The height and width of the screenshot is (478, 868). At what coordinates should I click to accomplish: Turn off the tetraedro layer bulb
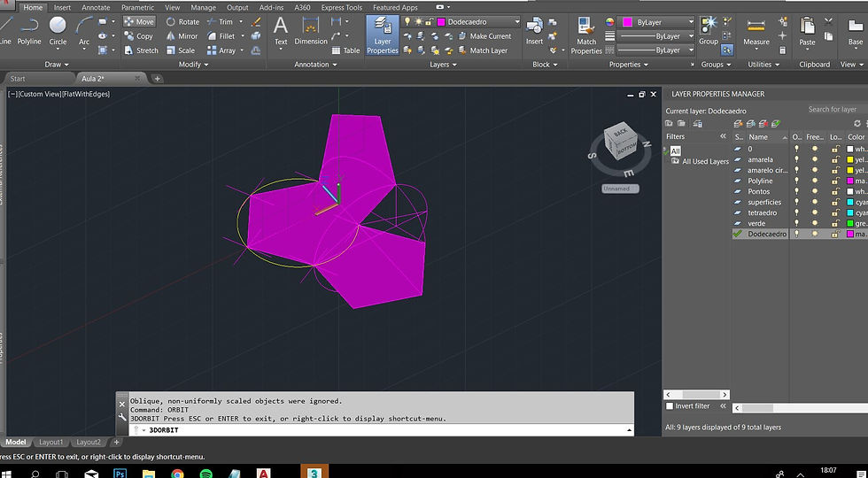coord(796,213)
